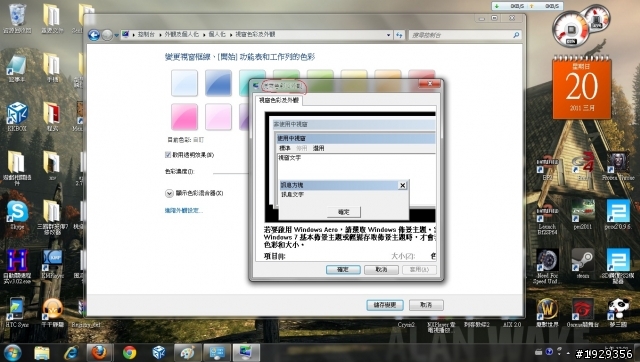
Task: Select the pale pink color swatch
Action: 218,117
